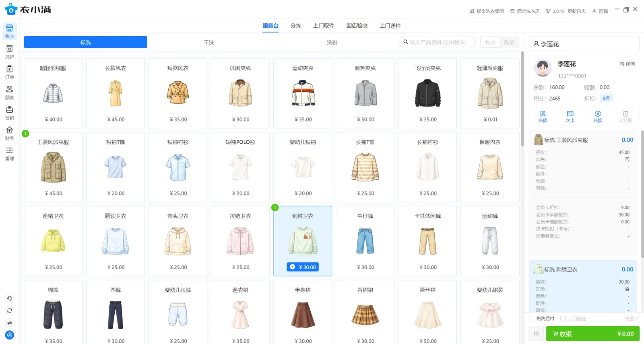This screenshot has height=344, width=644.
Task: Open the 回店验收 tab
Action: 357,26
